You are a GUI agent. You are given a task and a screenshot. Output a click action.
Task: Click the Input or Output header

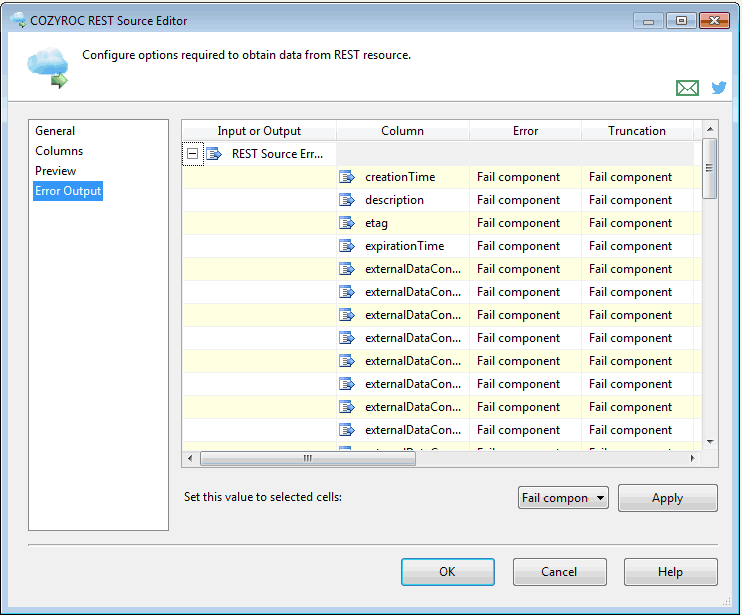click(259, 131)
